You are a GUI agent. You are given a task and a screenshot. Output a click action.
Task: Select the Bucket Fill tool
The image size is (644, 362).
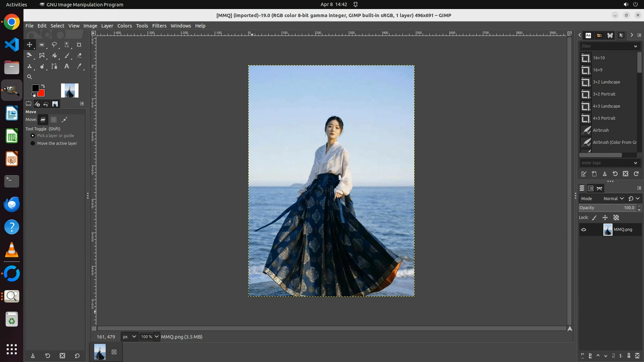54,56
